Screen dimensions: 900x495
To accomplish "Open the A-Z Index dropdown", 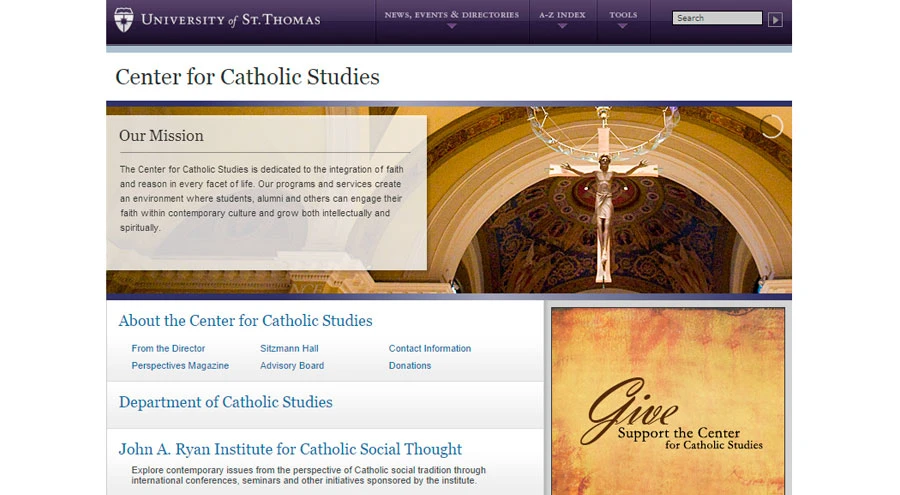I will (x=562, y=18).
